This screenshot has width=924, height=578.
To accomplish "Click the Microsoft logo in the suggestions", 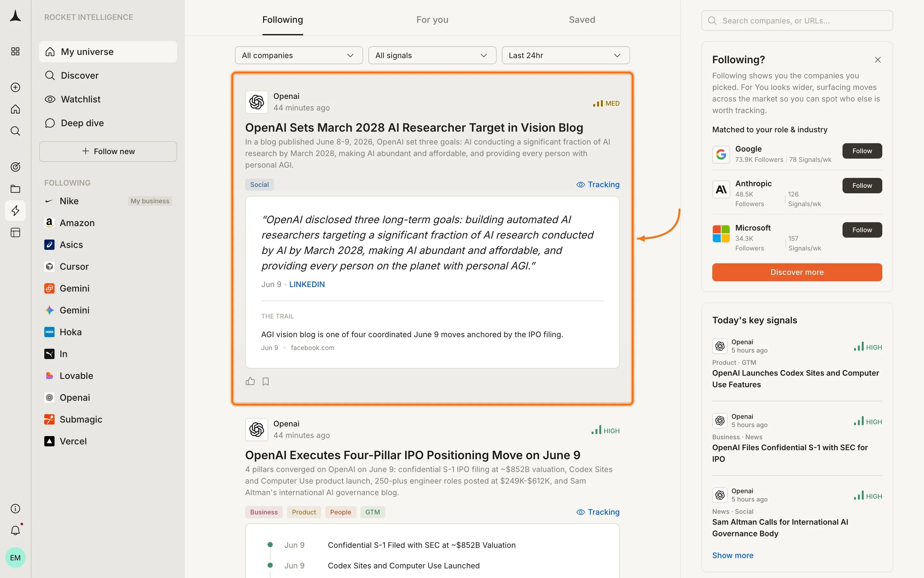I will point(721,233).
